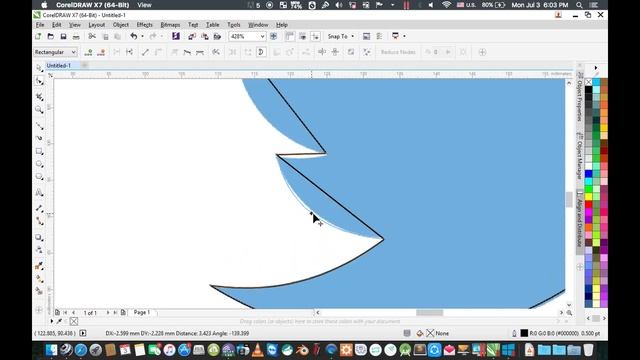Select the Interactive Fill tool
The image size is (640, 360).
point(39,279)
